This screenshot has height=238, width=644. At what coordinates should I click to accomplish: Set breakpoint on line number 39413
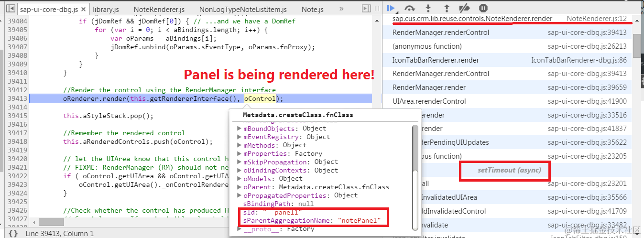click(17, 98)
